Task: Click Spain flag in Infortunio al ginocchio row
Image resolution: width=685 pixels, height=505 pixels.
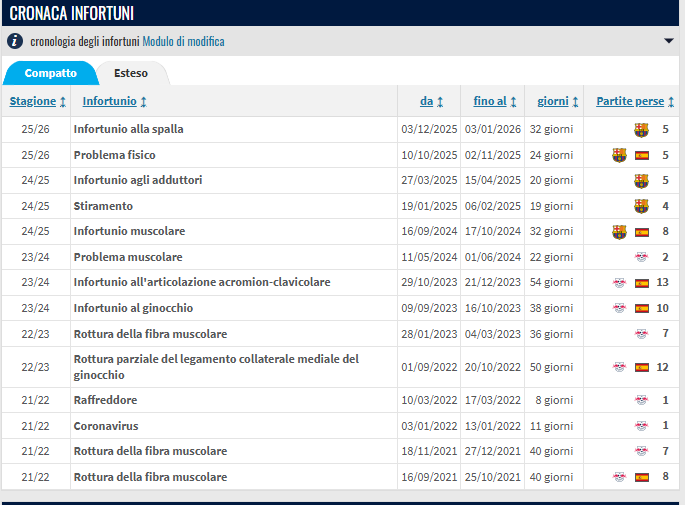Action: [x=642, y=308]
